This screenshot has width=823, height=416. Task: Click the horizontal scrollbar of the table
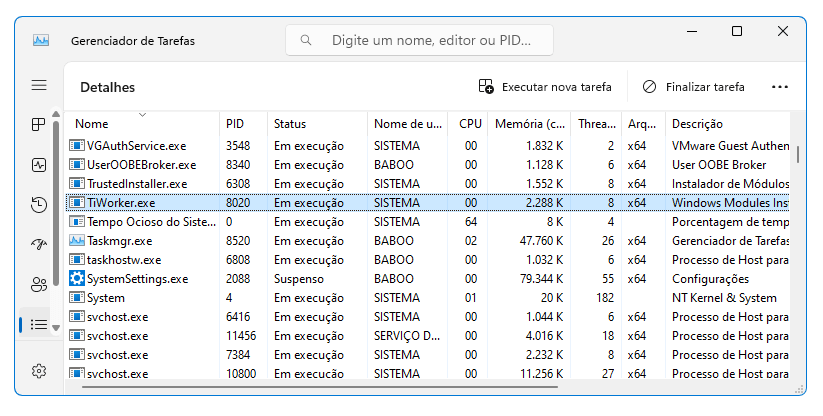[320, 387]
